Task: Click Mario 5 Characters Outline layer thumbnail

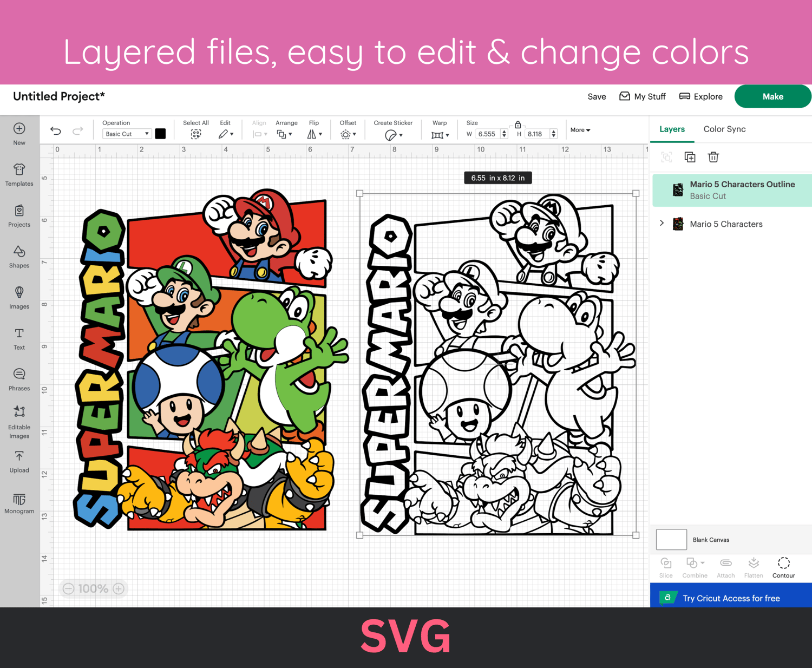Action: 678,190
